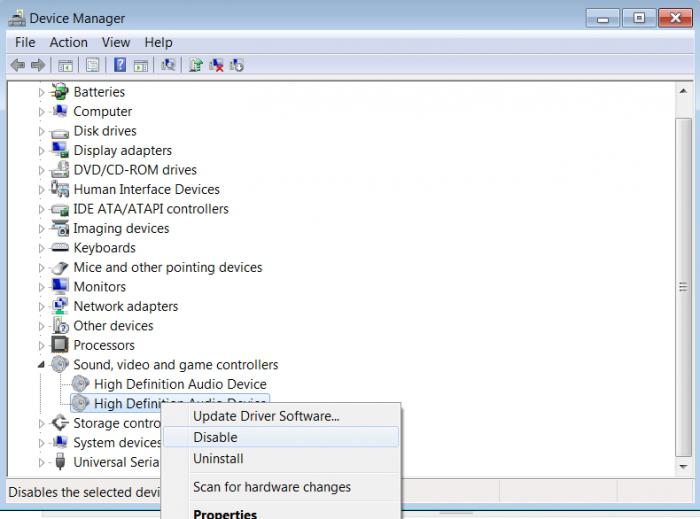The width and height of the screenshot is (700, 519).
Task: Open the Help menu
Action: 158,42
